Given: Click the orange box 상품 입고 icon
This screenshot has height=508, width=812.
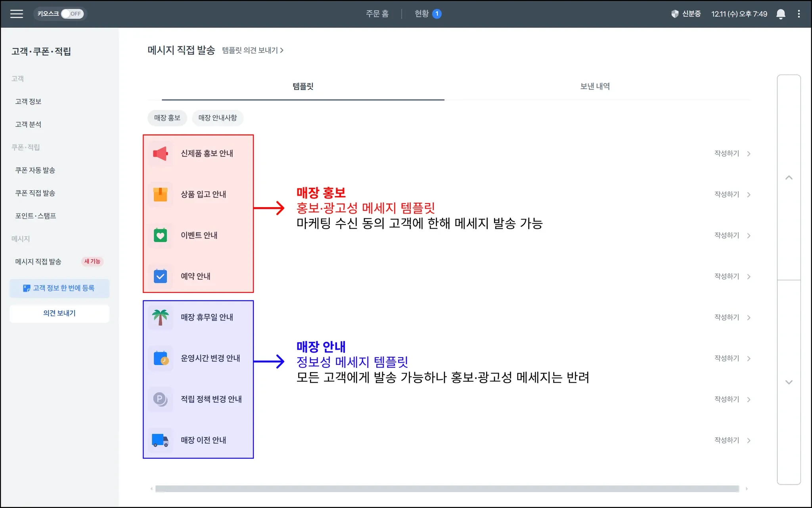Looking at the screenshot, I should 161,194.
